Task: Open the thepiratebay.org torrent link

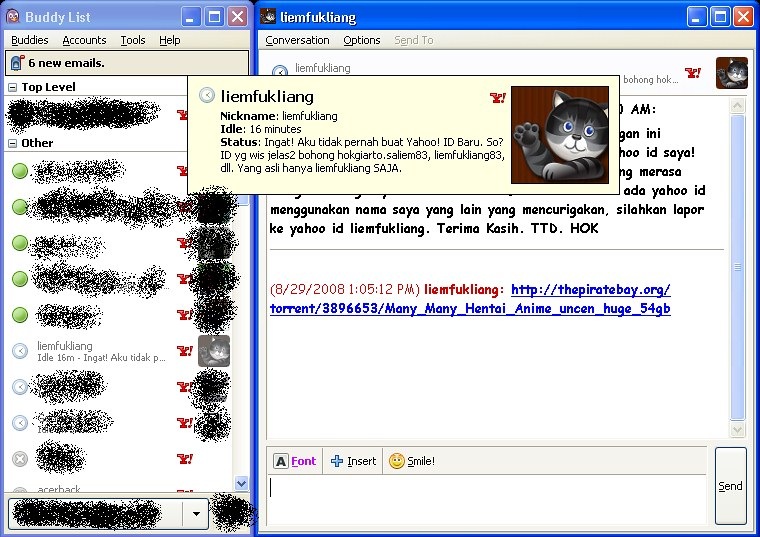Action: (470, 299)
